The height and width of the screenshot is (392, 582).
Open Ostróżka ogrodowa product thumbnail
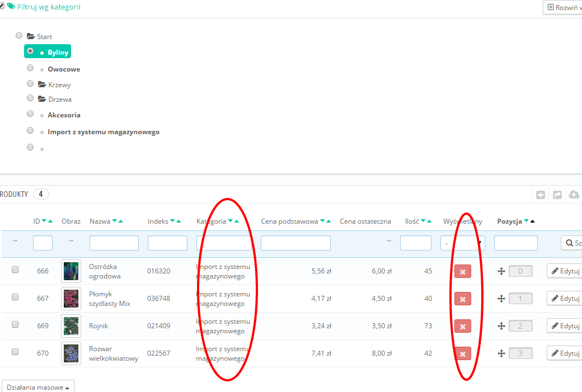[71, 271]
